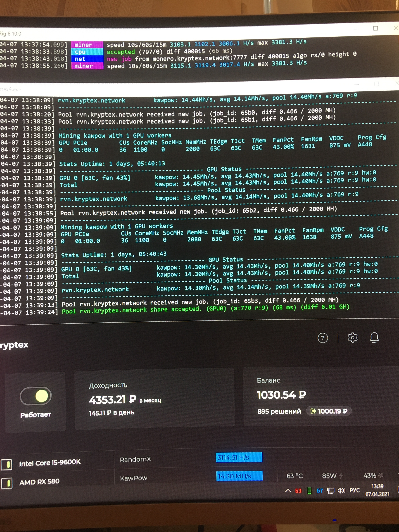
Task: Click the RandomX 3114.61 H/s hashrate bar
Action: (239, 457)
